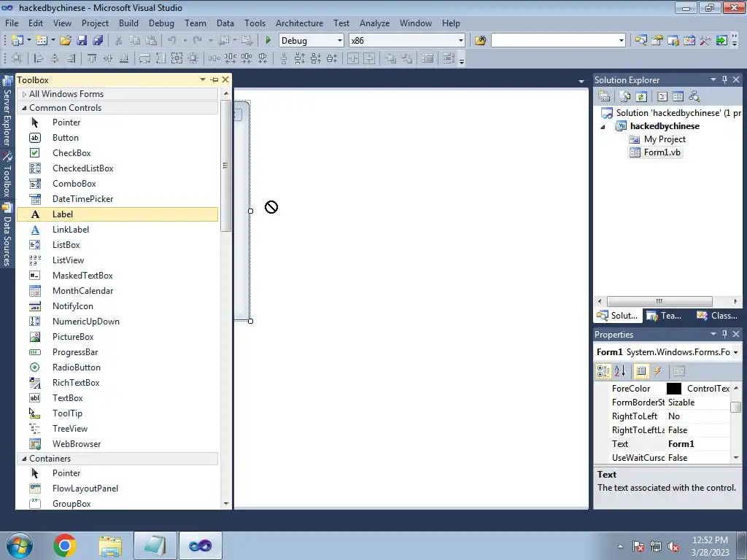Open the File menu

click(12, 23)
